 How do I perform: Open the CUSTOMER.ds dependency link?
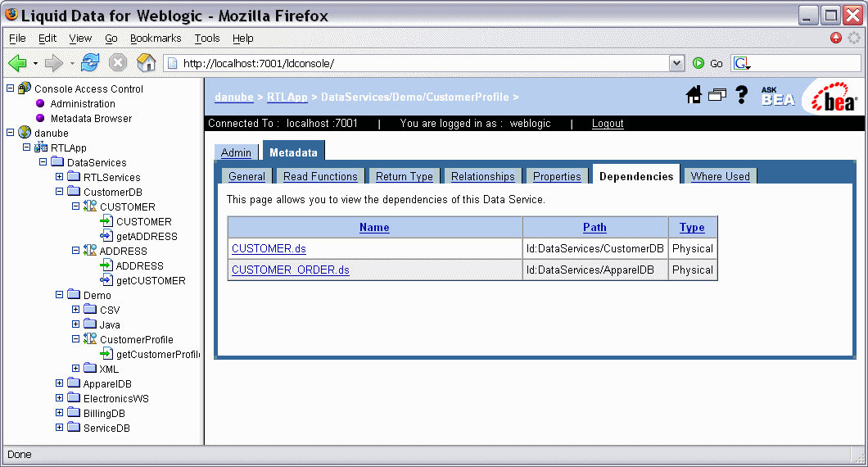click(x=269, y=249)
